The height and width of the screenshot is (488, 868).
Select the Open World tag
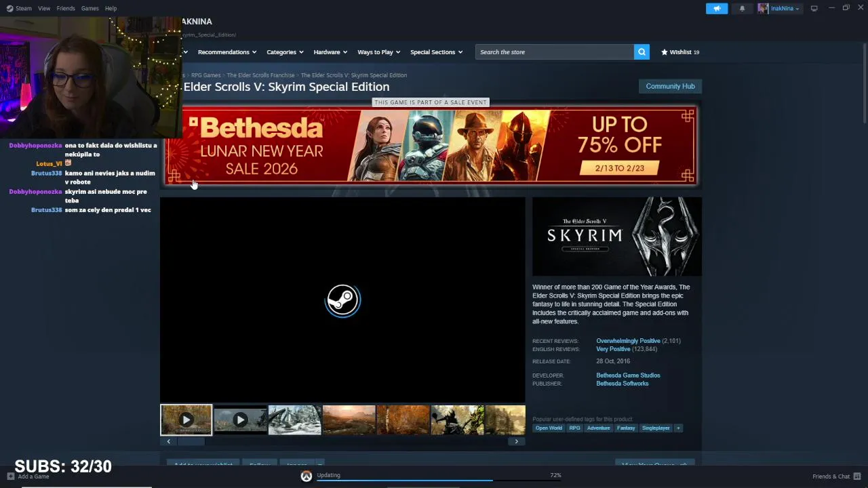click(x=549, y=428)
